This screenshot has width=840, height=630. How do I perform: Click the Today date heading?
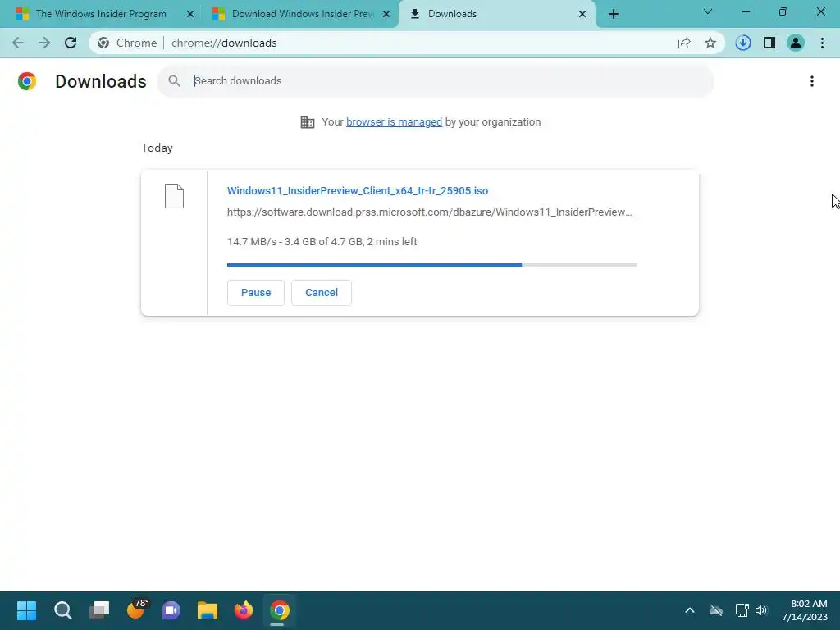[x=157, y=148]
